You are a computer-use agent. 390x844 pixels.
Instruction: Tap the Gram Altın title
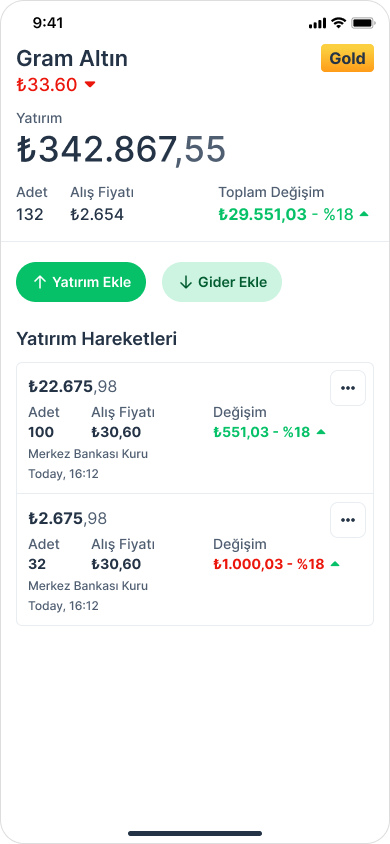[72, 58]
